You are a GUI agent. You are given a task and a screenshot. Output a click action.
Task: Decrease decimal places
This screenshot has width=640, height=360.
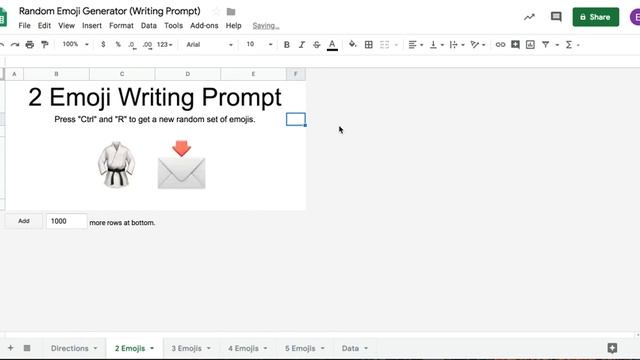click(132, 45)
